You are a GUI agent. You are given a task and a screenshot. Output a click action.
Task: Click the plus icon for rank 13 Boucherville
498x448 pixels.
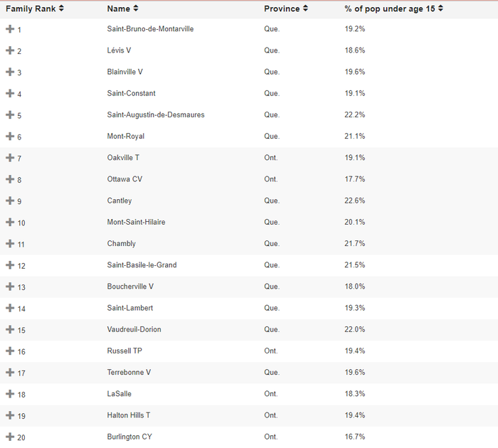pos(10,287)
